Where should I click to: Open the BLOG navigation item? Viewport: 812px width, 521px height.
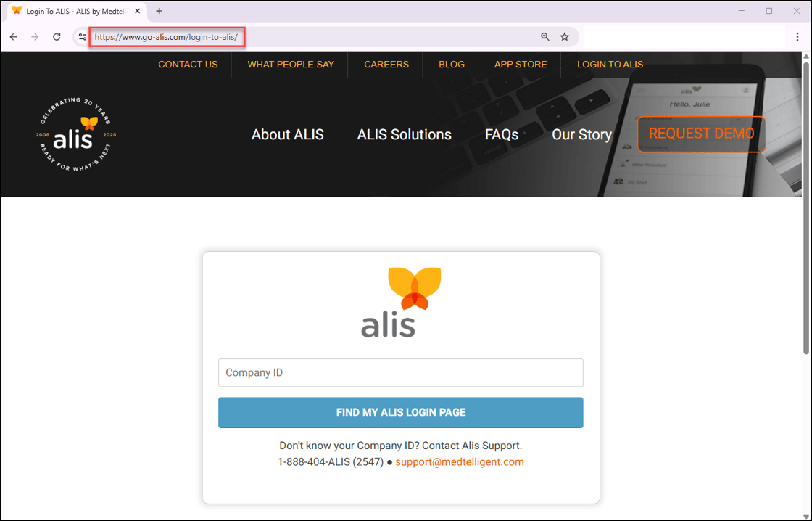pyautogui.click(x=452, y=65)
